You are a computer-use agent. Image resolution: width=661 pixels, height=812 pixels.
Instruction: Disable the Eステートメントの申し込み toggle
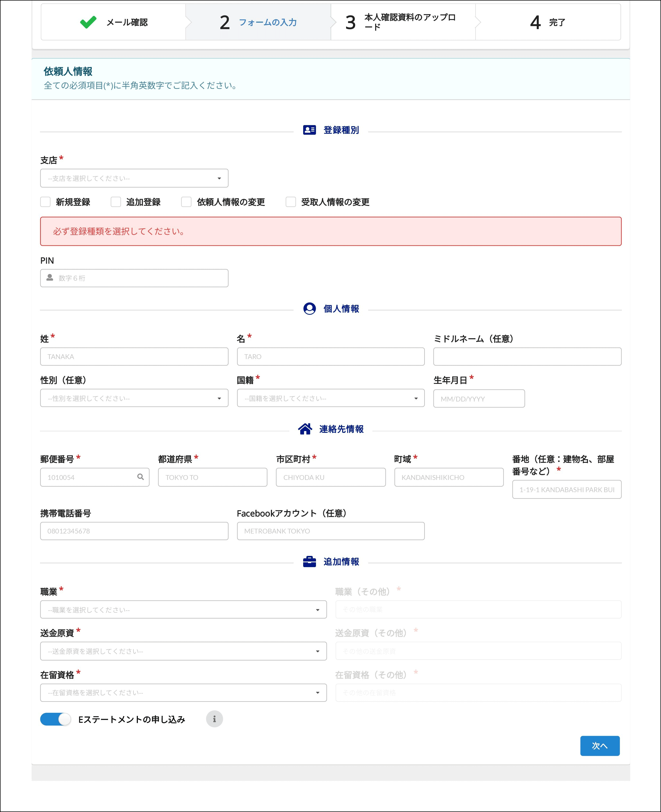click(x=55, y=719)
